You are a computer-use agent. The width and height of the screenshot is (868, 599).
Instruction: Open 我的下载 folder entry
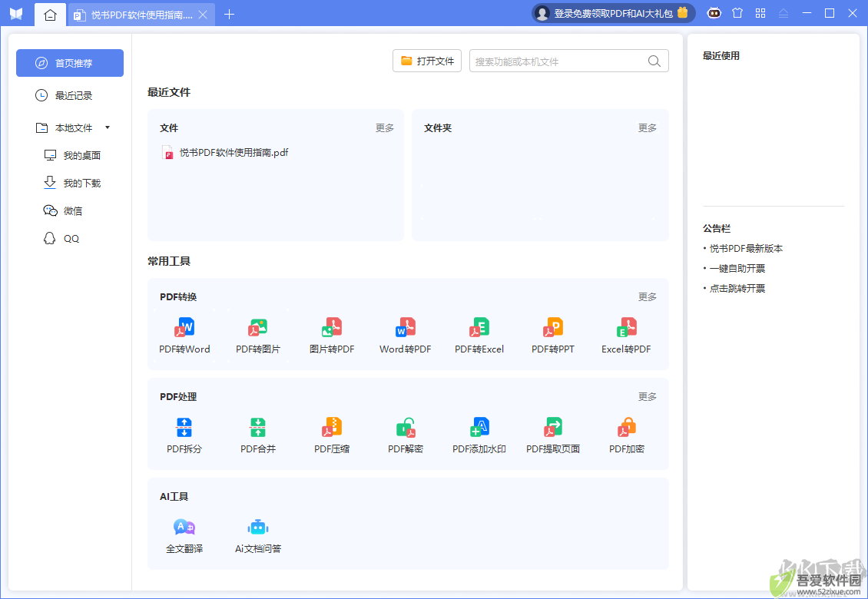(72, 184)
